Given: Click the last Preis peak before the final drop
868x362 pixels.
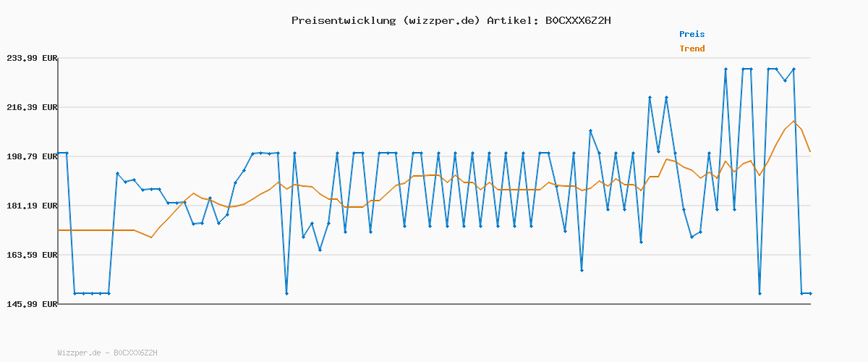Looking at the screenshot, I should click(793, 69).
